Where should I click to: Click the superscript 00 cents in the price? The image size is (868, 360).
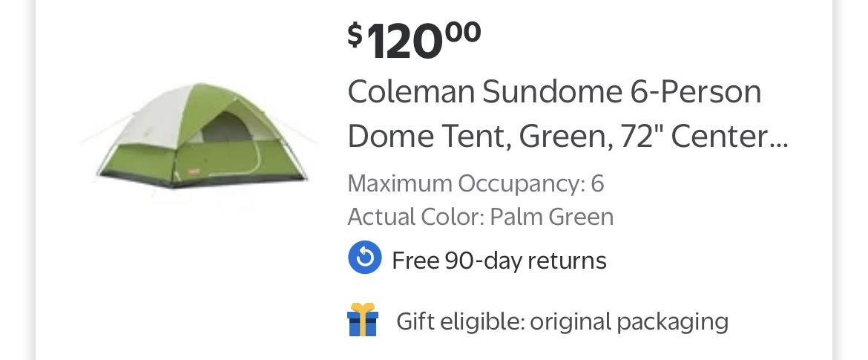[464, 32]
